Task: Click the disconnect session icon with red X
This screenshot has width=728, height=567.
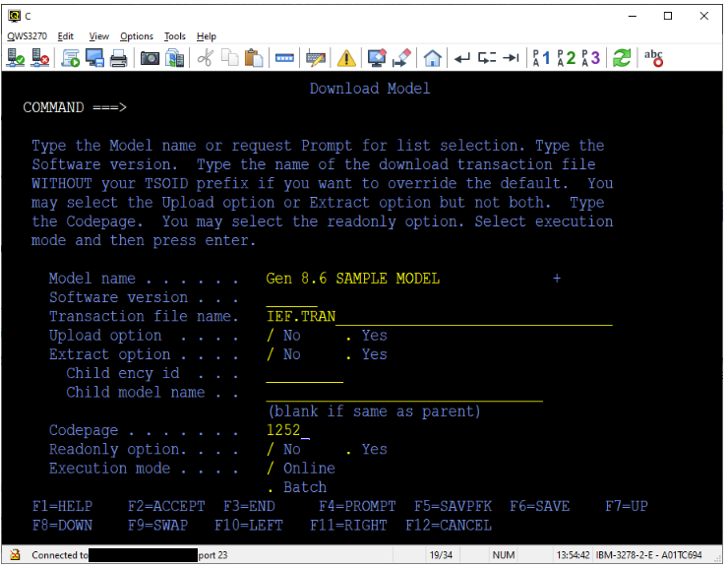Action: point(40,58)
